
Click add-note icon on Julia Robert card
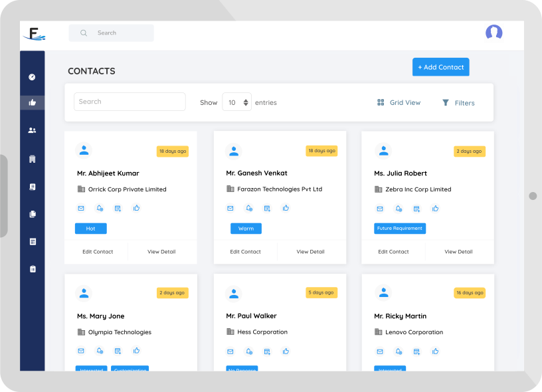[416, 209]
